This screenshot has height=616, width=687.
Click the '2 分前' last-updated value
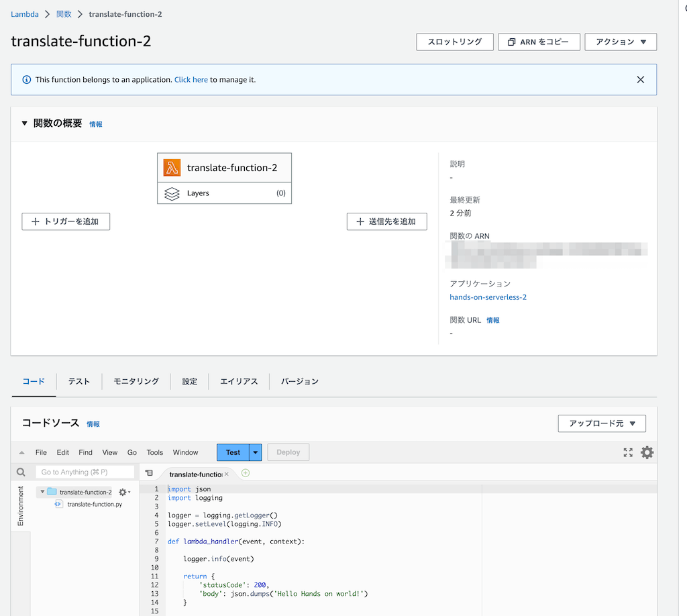[460, 213]
